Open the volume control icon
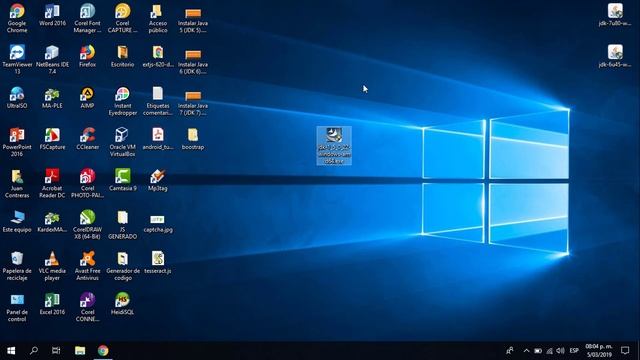This screenshot has width=640, height=360. (x=560, y=351)
